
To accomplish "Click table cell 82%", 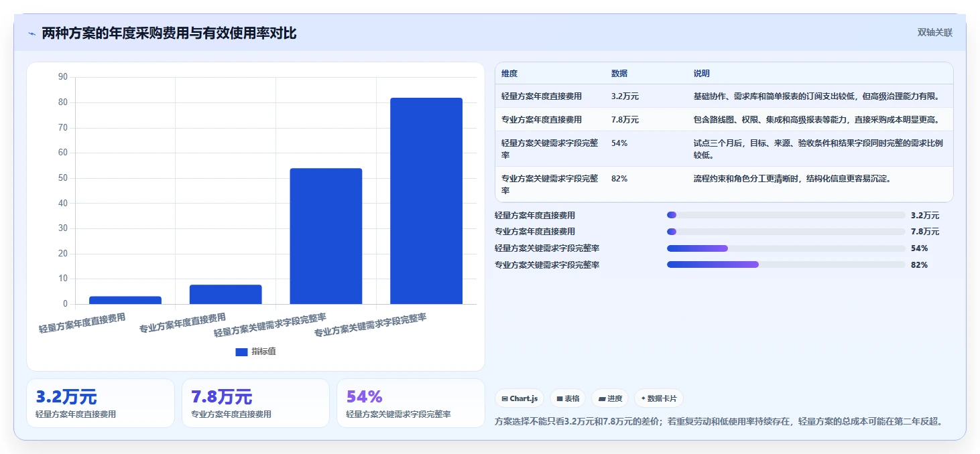I will pos(619,179).
